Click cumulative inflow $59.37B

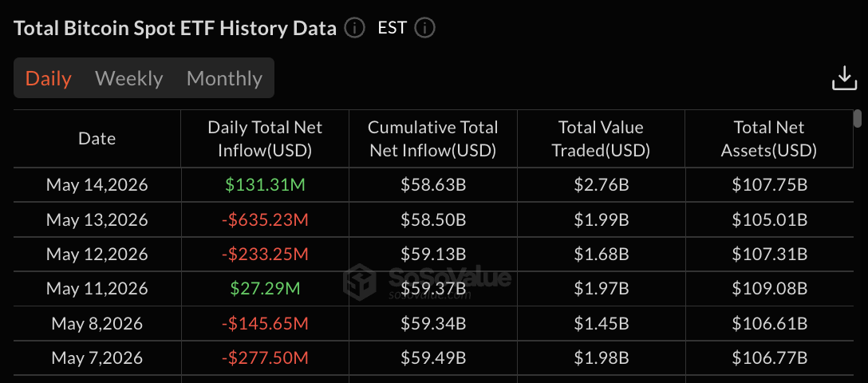pyautogui.click(x=433, y=288)
